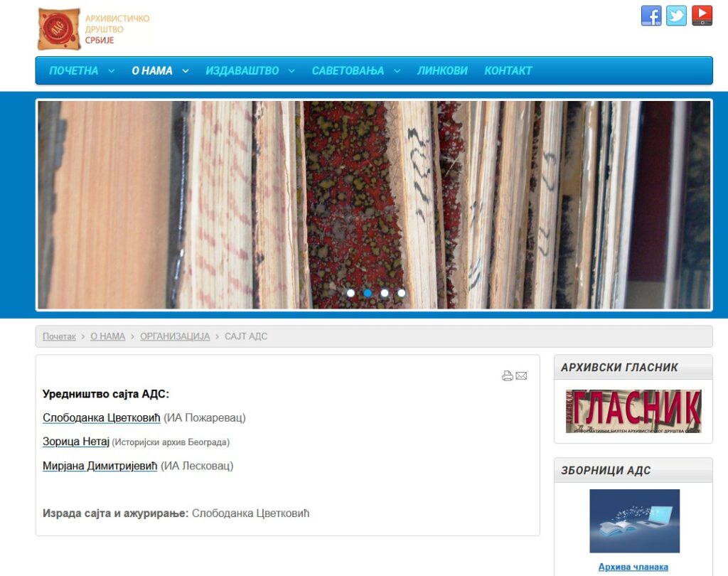The image size is (728, 576).
Task: Click the email envelope icon
Action: click(521, 376)
